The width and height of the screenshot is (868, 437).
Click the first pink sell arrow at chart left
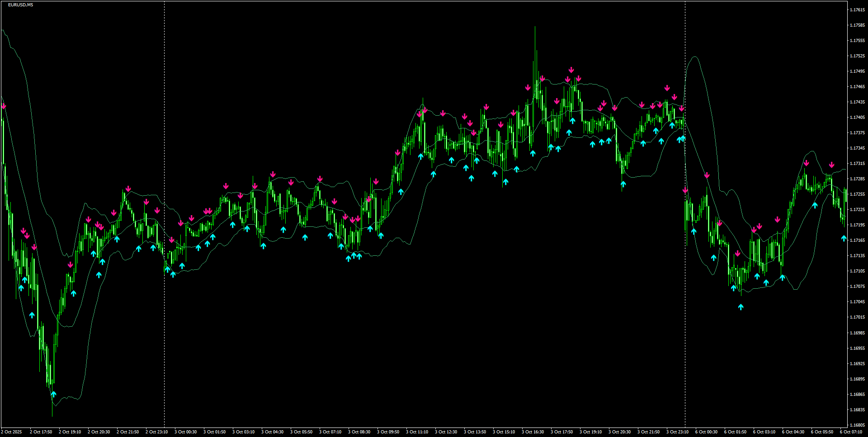[x=4, y=107]
